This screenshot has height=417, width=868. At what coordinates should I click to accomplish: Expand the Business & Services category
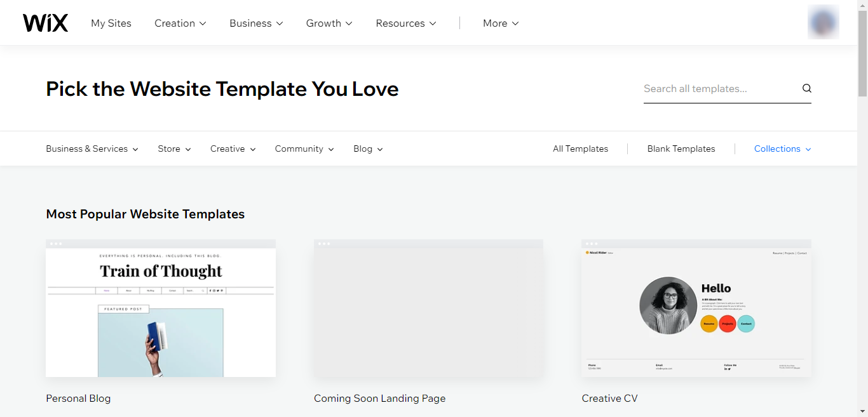pyautogui.click(x=92, y=149)
